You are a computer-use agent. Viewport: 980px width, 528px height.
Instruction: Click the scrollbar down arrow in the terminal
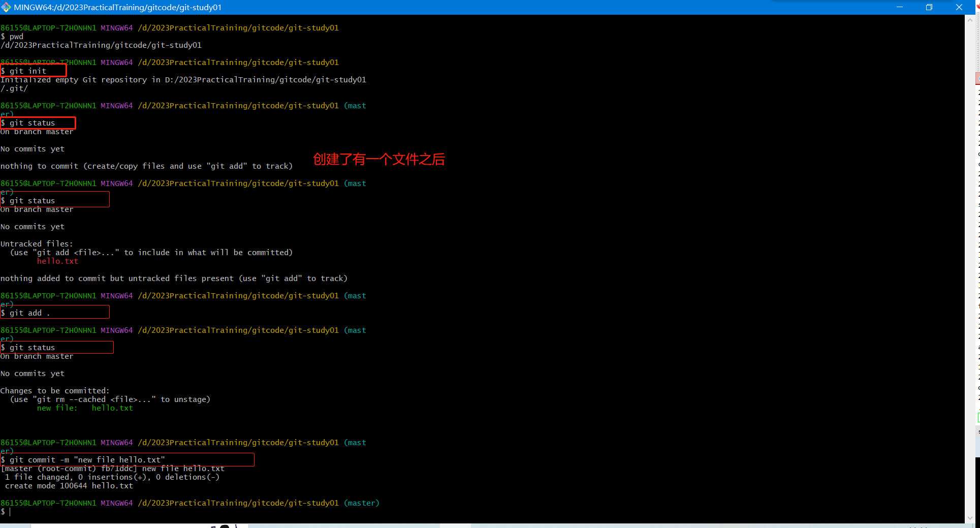pyautogui.click(x=970, y=518)
